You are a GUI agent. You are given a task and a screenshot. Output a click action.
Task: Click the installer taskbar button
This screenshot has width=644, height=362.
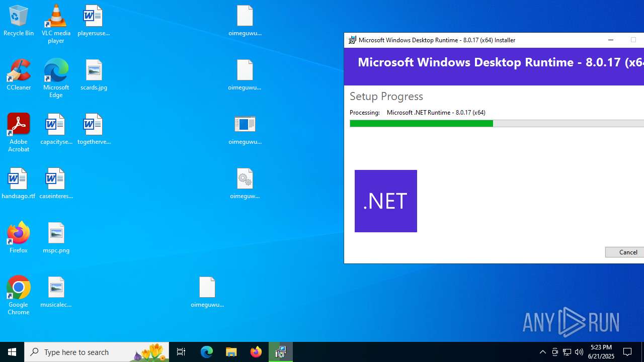[x=281, y=352]
